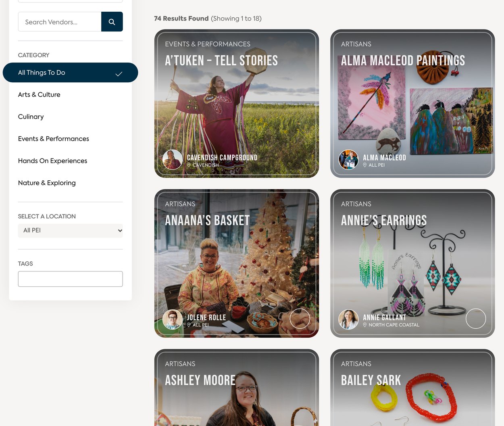
Task: Select the All Things To Do category
Action: pyautogui.click(x=70, y=73)
